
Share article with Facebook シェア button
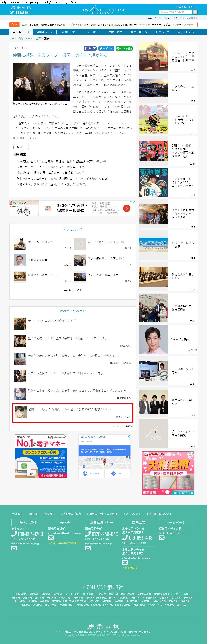pos(90,49)
